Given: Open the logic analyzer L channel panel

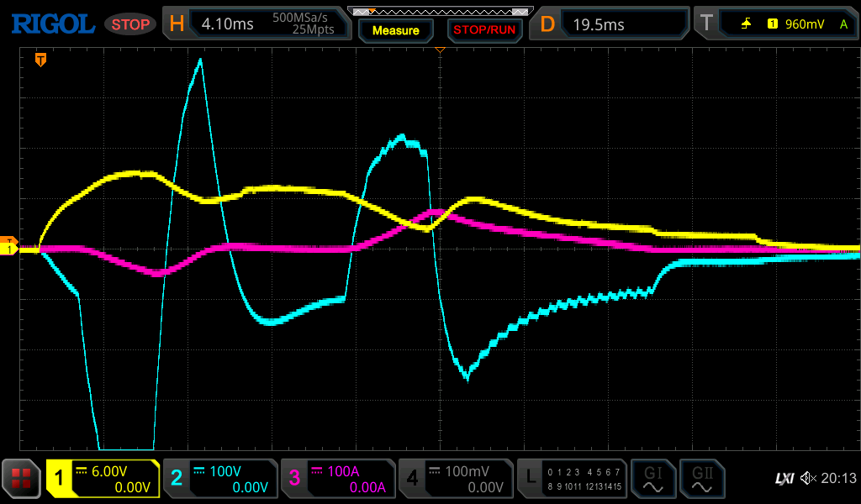Looking at the screenshot, I should pyautogui.click(x=573, y=479).
